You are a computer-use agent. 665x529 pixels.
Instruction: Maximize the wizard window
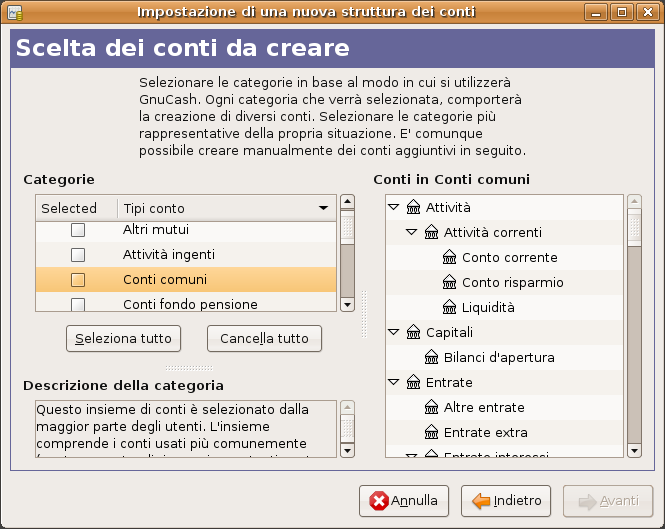click(622, 12)
